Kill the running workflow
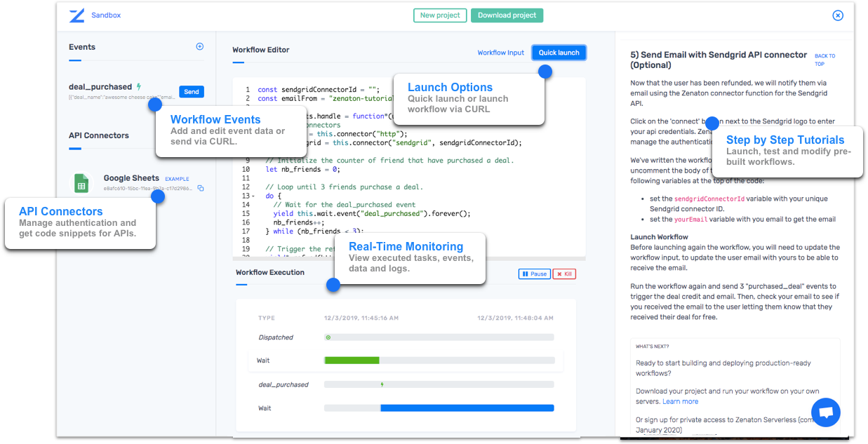The width and height of the screenshot is (868, 444). pyautogui.click(x=564, y=274)
